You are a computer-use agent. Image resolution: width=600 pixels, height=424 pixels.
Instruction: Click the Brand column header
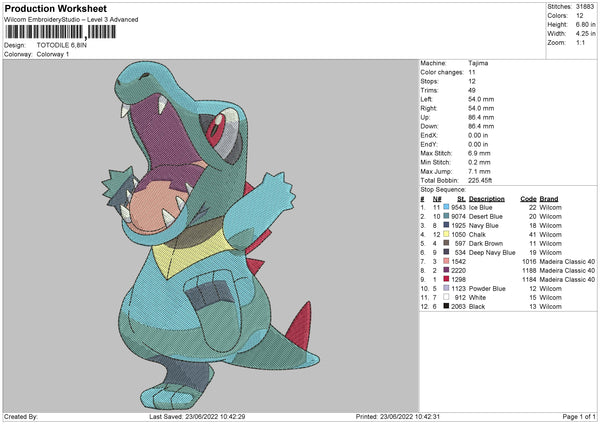[x=548, y=197]
